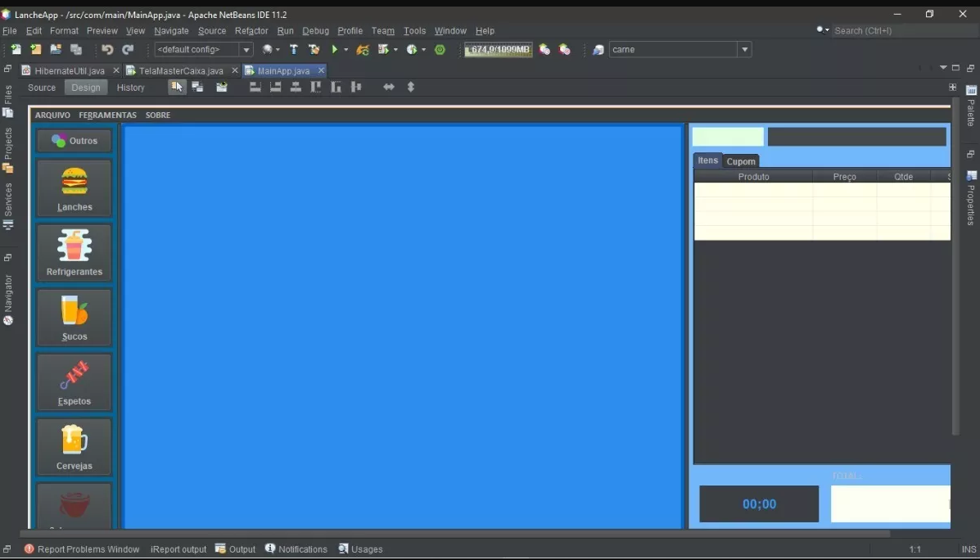Open the FERRAMENTAS menu in the form
The height and width of the screenshot is (560, 980).
pos(107,115)
